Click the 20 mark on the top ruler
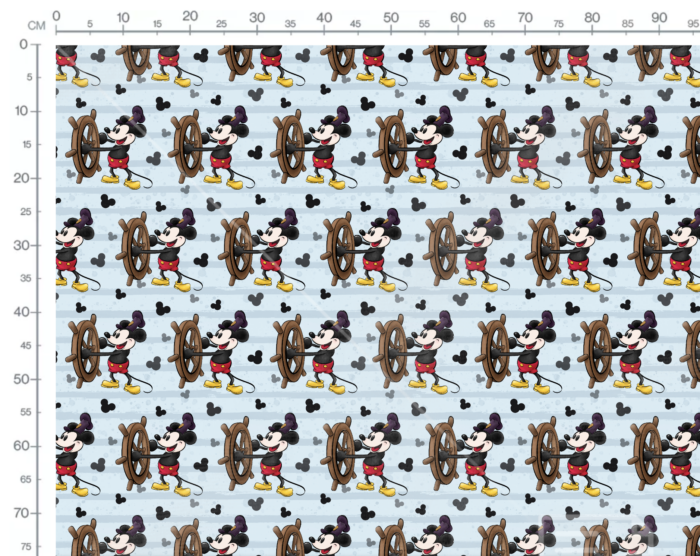The width and height of the screenshot is (700, 556). (190, 16)
